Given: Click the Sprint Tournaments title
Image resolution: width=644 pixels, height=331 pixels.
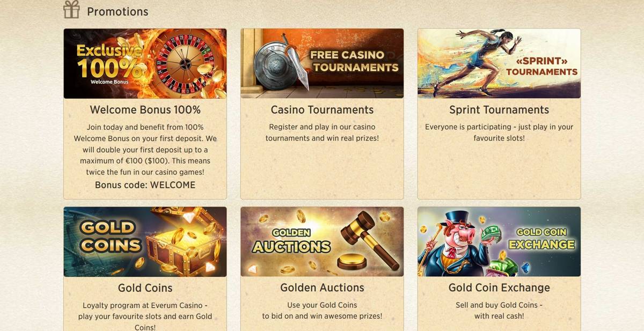Looking at the screenshot, I should pos(499,110).
